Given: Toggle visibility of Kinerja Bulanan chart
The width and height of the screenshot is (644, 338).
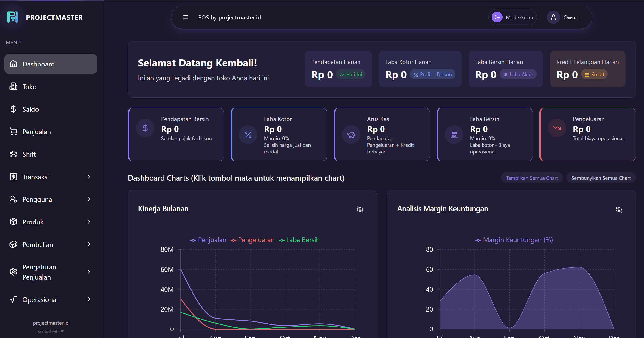Looking at the screenshot, I should [360, 209].
